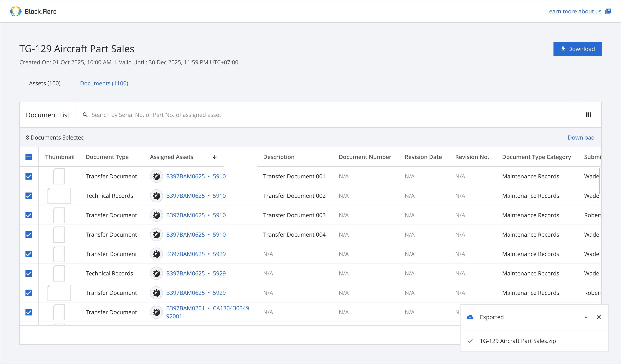Click the vertical scrollbar of the table

point(599,181)
